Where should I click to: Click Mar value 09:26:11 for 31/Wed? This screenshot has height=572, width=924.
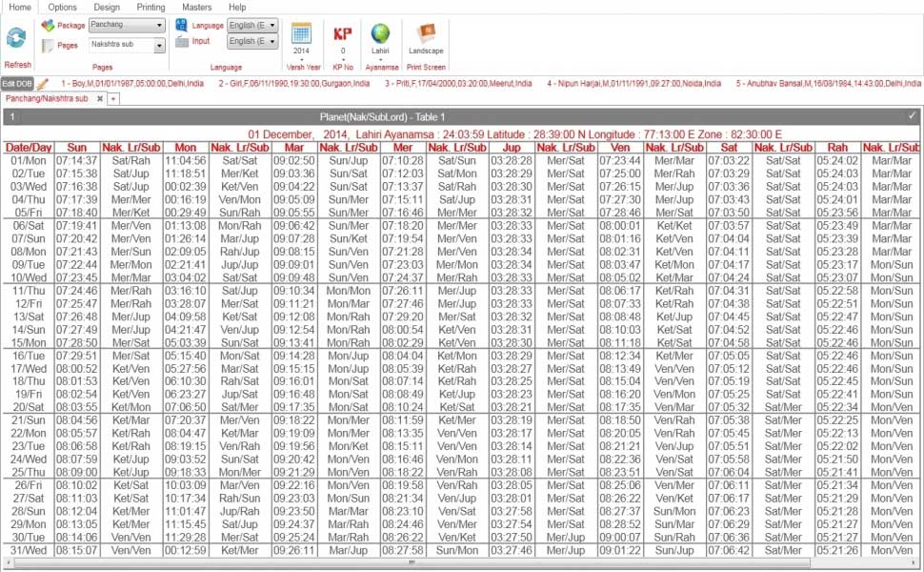tap(294, 550)
